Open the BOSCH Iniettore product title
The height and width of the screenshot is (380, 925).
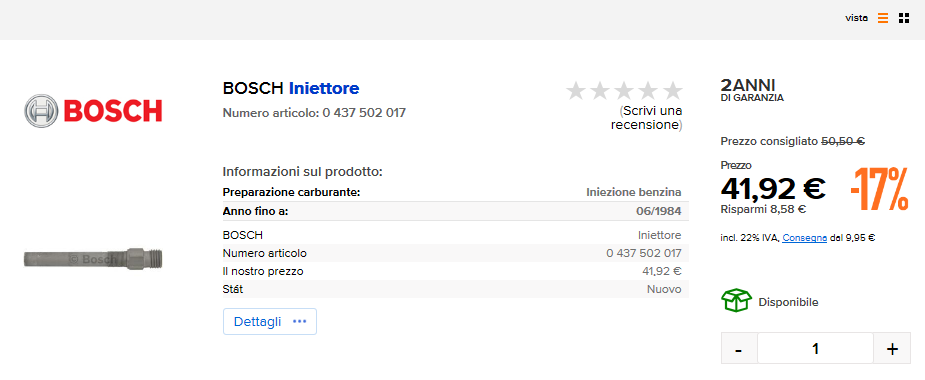click(x=291, y=89)
